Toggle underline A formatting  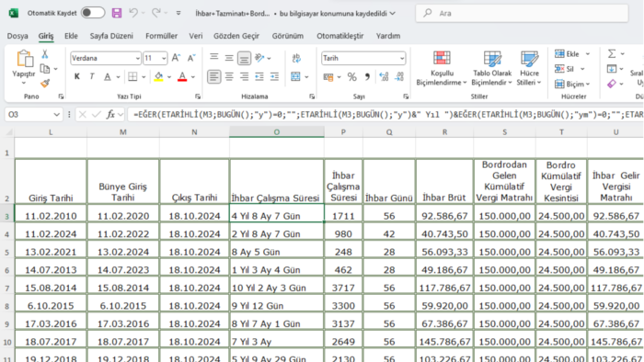coord(108,76)
